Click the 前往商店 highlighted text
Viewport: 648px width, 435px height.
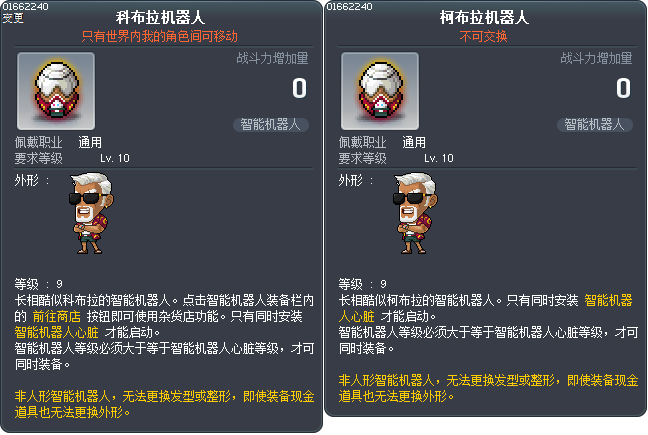(x=57, y=316)
